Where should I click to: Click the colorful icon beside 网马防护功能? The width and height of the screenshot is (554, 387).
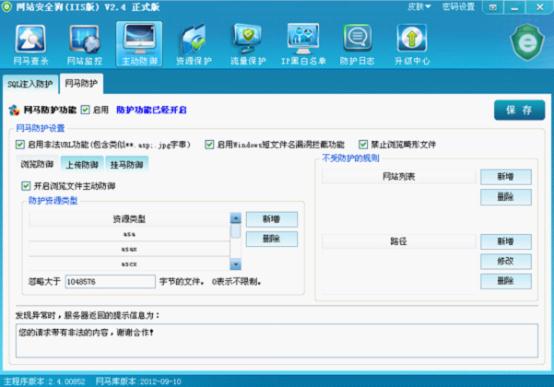point(14,110)
